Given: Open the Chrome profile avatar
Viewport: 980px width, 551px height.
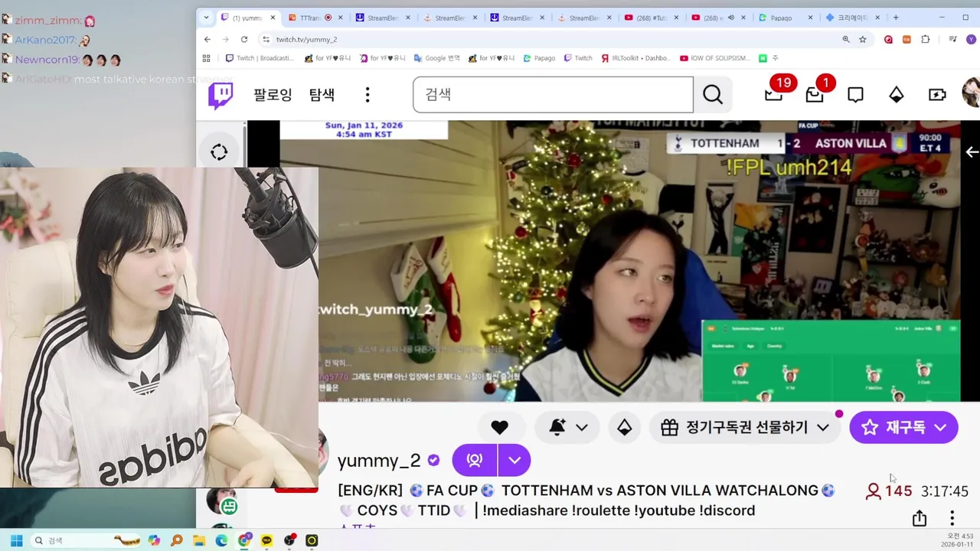Looking at the screenshot, I should point(971,39).
